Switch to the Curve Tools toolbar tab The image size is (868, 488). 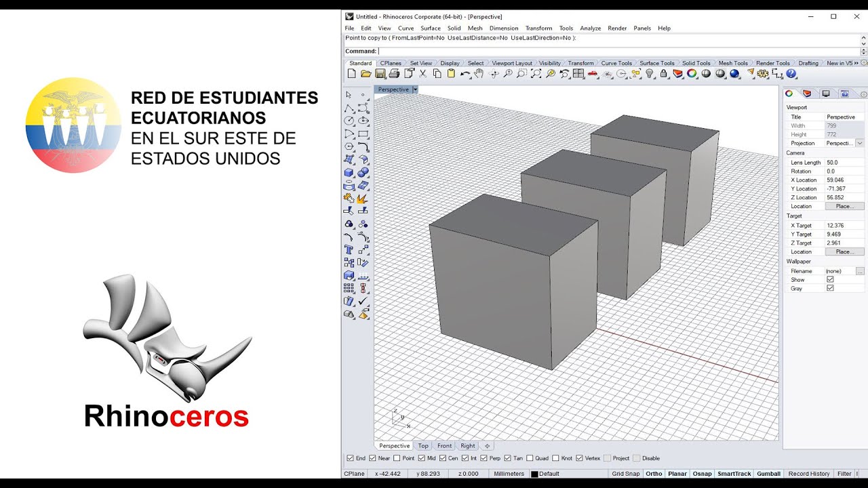[x=616, y=63]
